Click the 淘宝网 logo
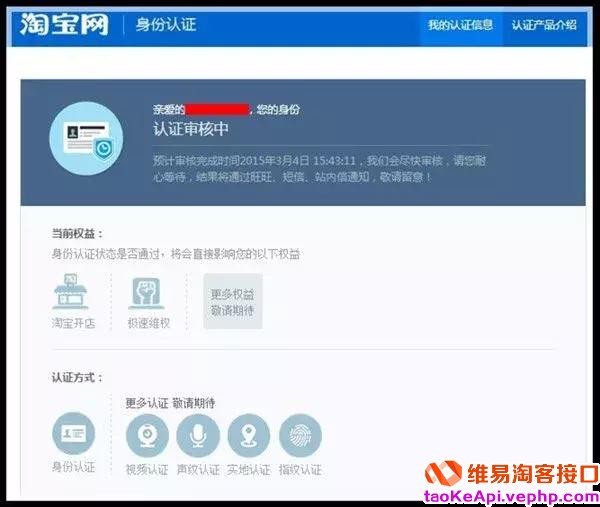Screen dimensions: 600x507 click(64, 24)
